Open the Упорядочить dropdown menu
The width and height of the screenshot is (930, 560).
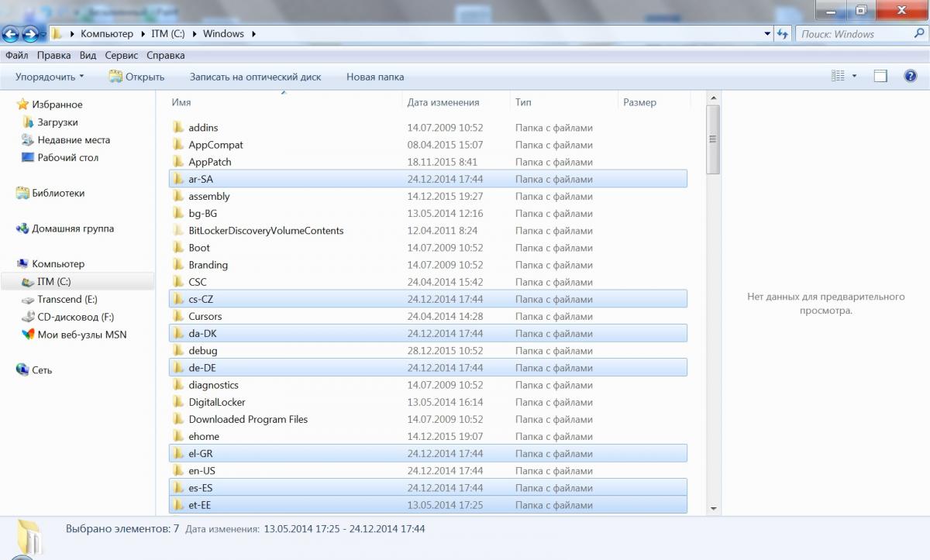click(x=50, y=77)
